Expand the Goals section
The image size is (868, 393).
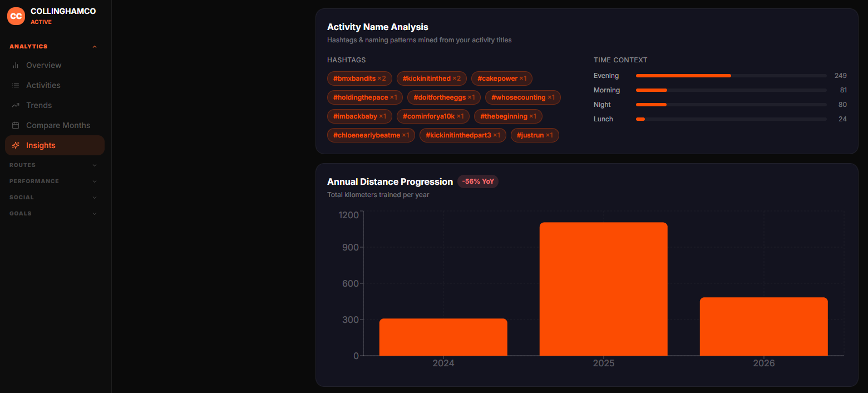tap(53, 214)
